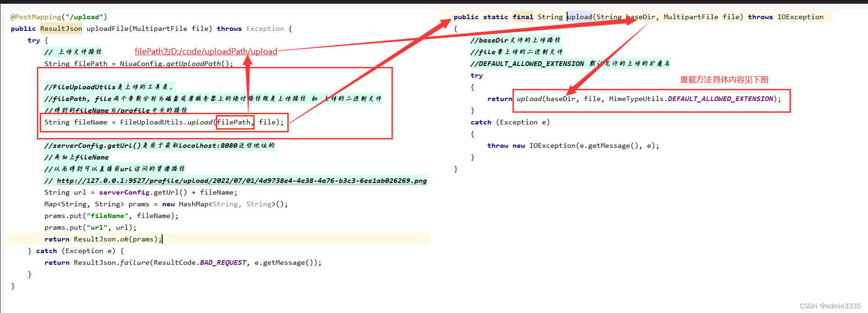Click the ResultJson.failure call
This screenshot has width=868, height=313.
(197, 262)
